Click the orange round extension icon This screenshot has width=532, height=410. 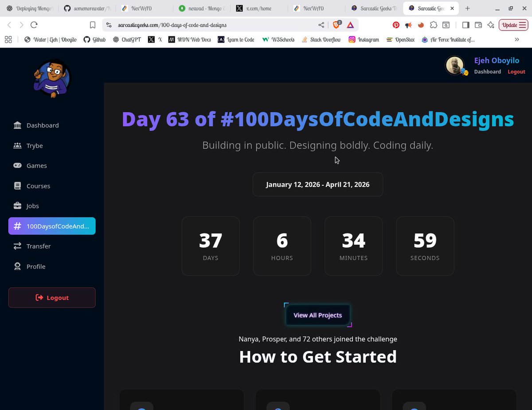421,25
